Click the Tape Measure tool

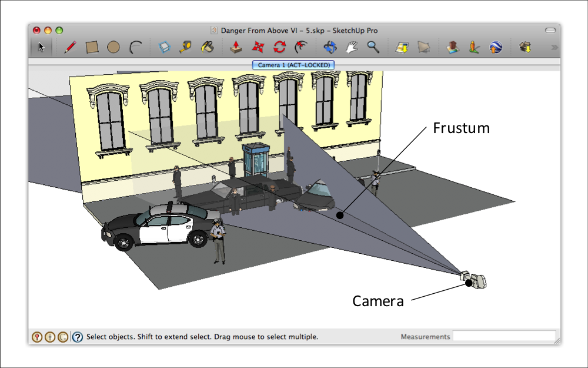[186, 48]
